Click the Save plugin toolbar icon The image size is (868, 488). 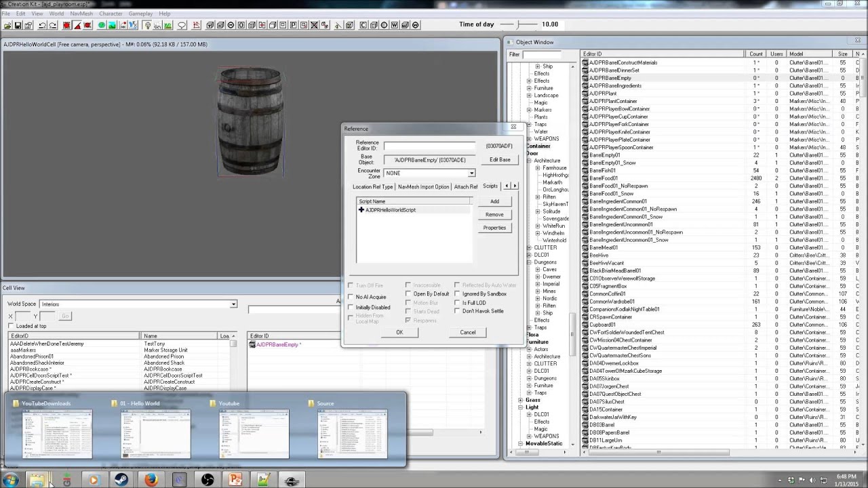pos(18,25)
